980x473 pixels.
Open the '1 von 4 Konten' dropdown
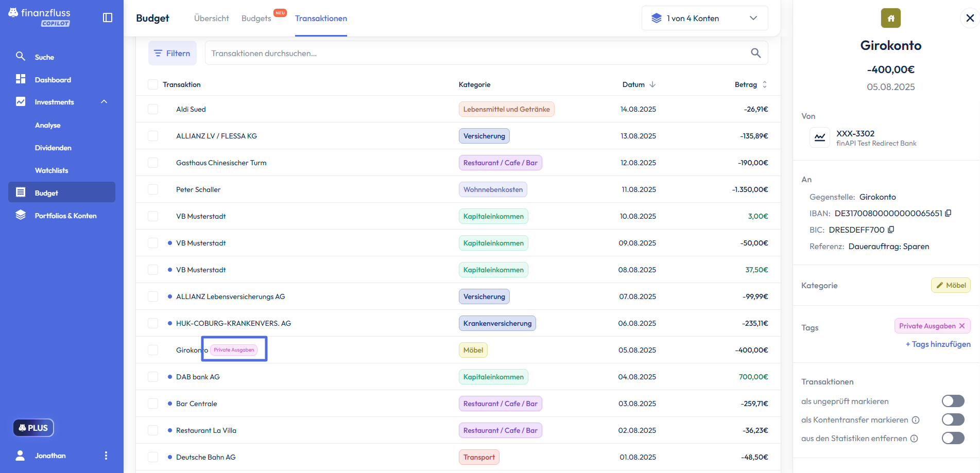click(704, 19)
